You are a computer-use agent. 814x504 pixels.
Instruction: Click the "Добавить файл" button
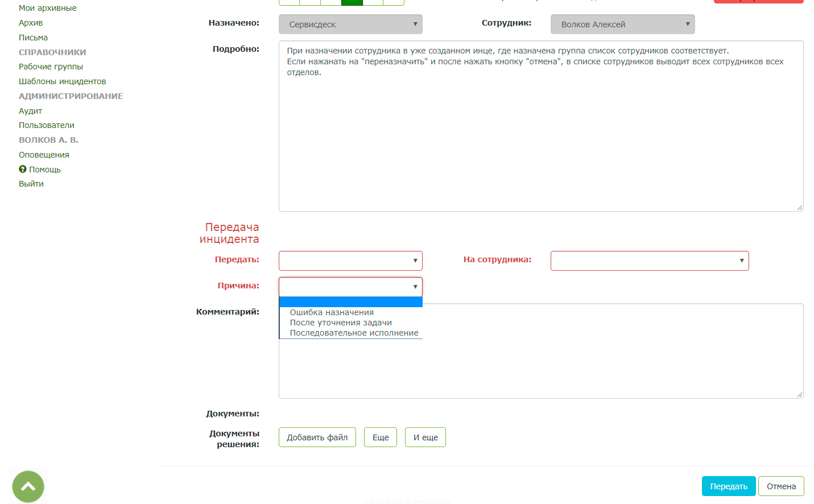point(317,437)
